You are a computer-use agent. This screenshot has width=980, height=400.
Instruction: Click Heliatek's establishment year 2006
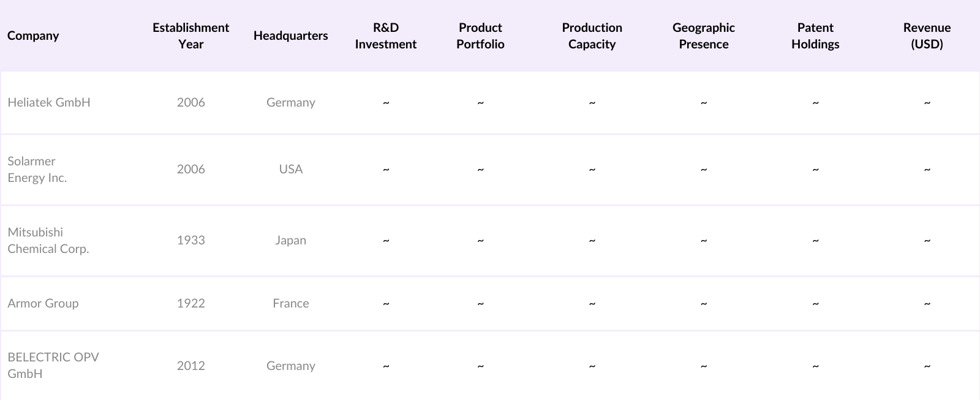tap(190, 102)
